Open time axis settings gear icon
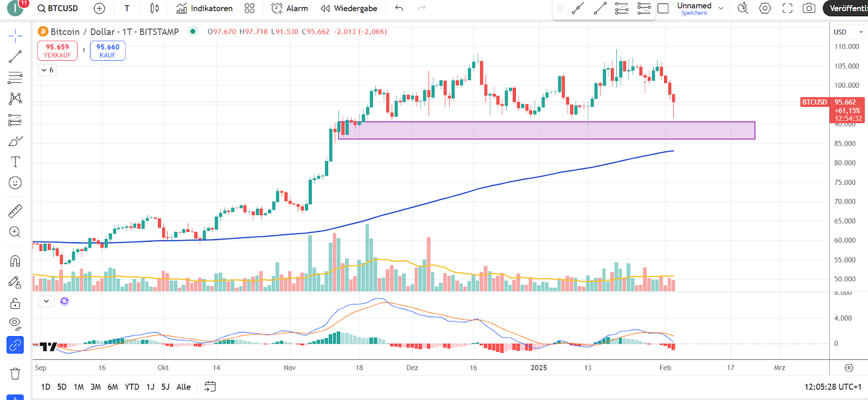 pos(849,368)
